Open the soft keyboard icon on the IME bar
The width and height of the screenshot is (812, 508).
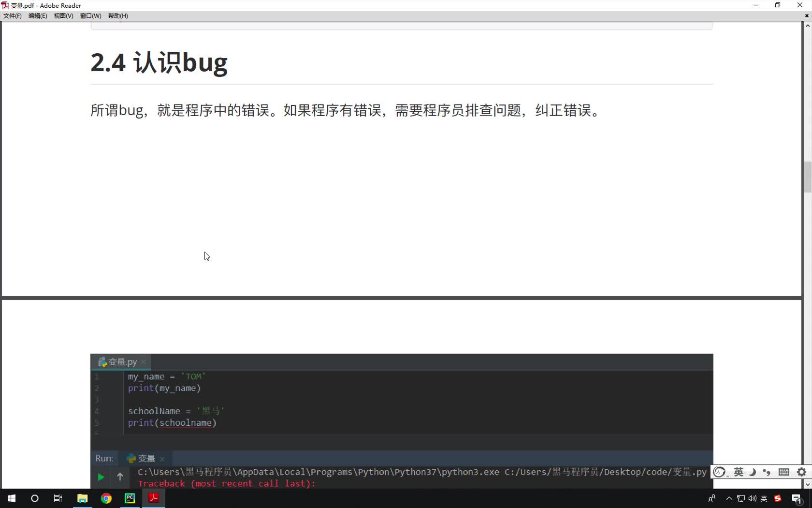(x=784, y=472)
